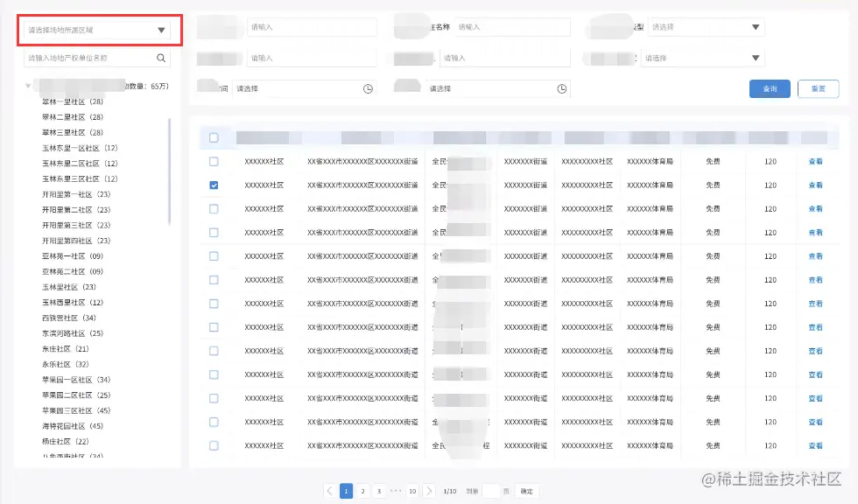Click 查看 in the row with the ticked checkbox
This screenshot has height=504, width=858.
(815, 185)
